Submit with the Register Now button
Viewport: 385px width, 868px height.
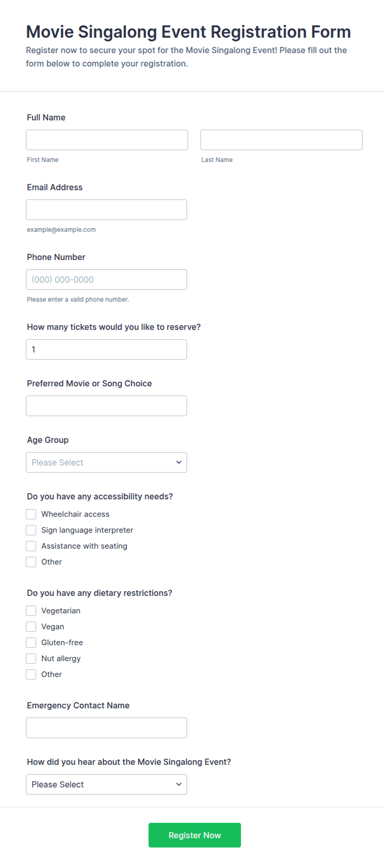[x=195, y=835]
